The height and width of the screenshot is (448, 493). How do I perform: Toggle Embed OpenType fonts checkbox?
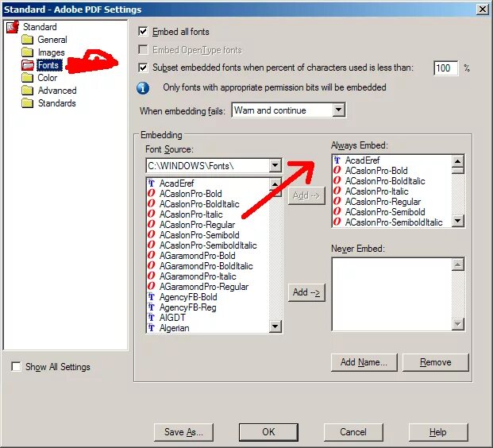(x=143, y=50)
